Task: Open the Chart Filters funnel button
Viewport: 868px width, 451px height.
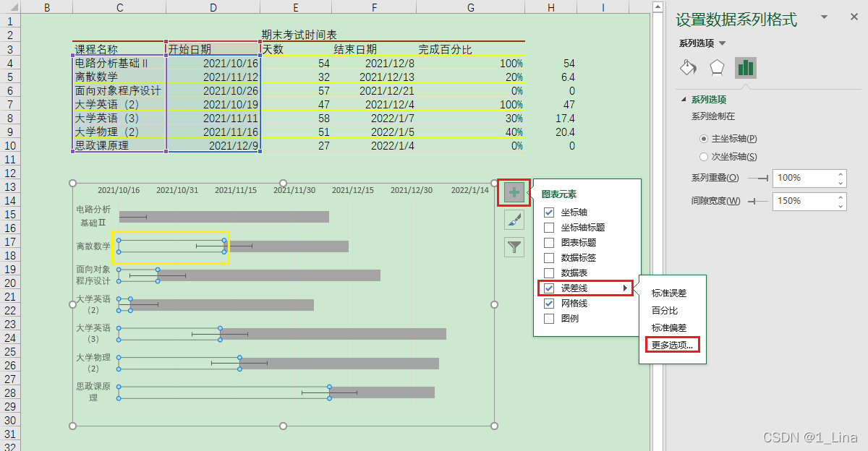Action: coord(514,247)
